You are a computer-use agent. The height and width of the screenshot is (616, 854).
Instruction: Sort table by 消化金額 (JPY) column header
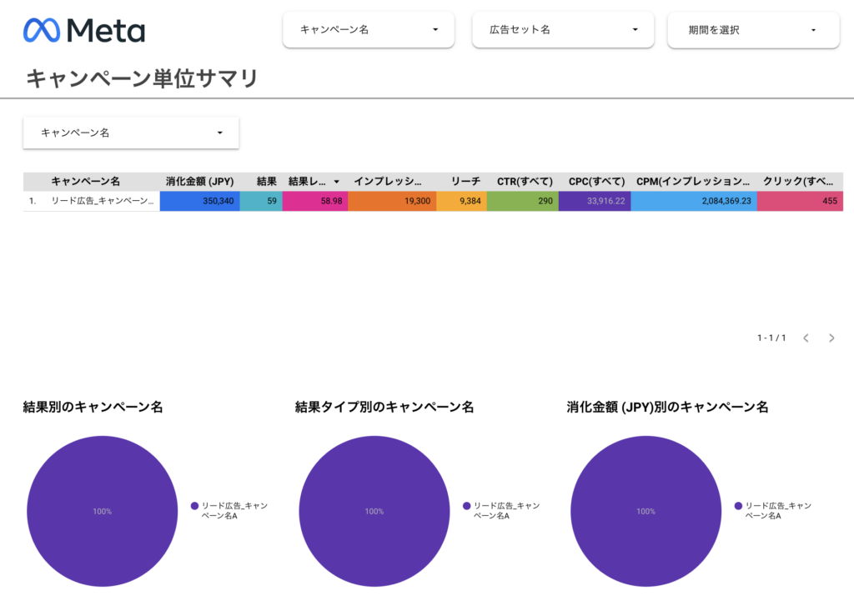[x=199, y=181]
